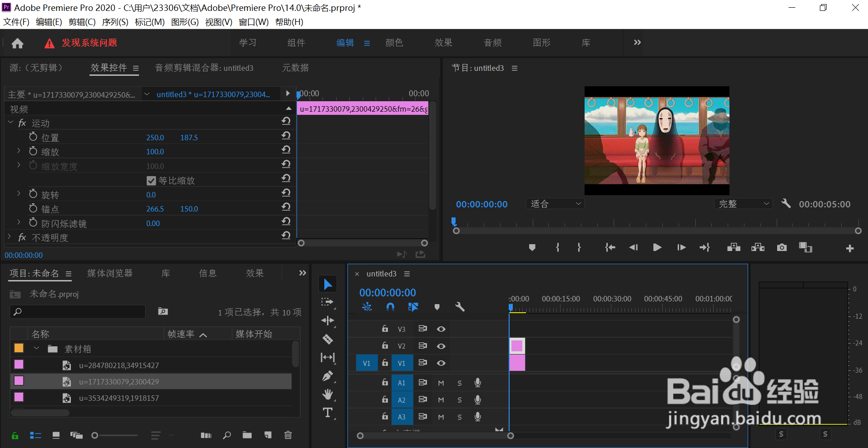The height and width of the screenshot is (448, 868).
Task: Add Marker in Program monitor
Action: 532,247
